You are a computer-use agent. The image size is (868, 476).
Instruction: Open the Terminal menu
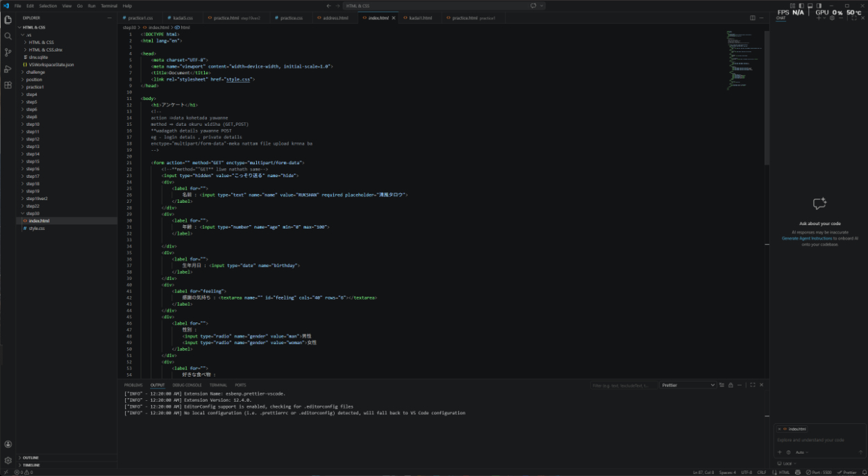tap(109, 6)
